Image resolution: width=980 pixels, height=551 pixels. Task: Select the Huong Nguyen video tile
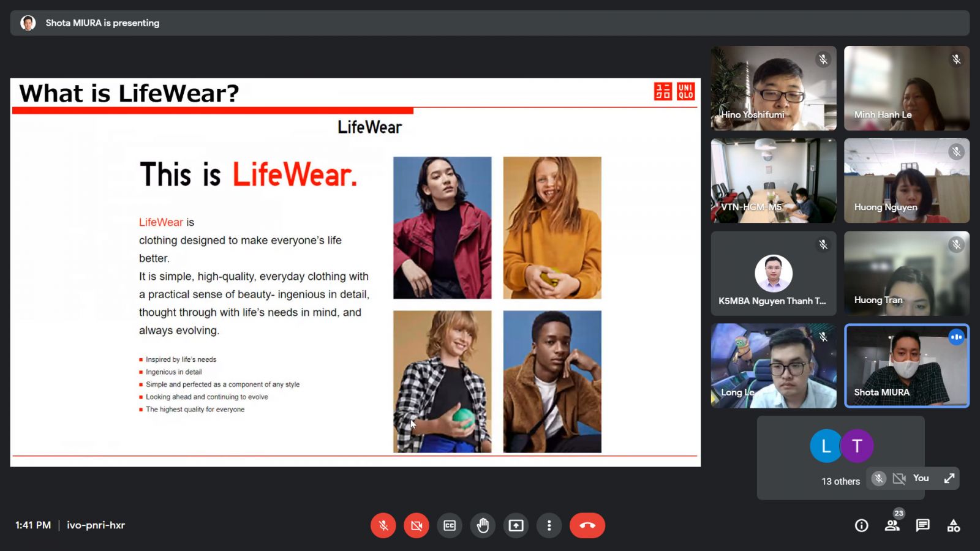907,181
